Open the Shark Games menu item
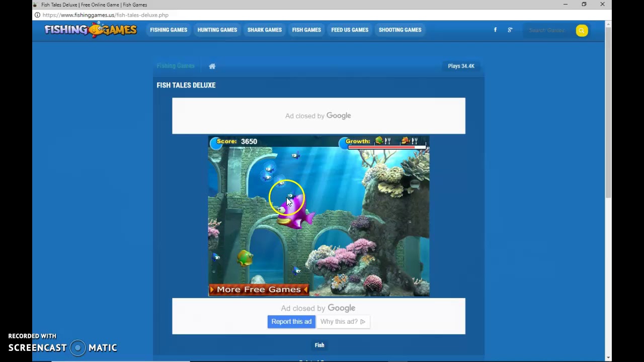This screenshot has width=644, height=362. (x=265, y=30)
